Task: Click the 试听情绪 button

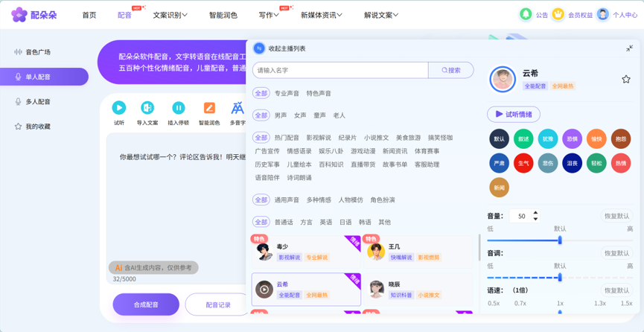Action: click(514, 114)
